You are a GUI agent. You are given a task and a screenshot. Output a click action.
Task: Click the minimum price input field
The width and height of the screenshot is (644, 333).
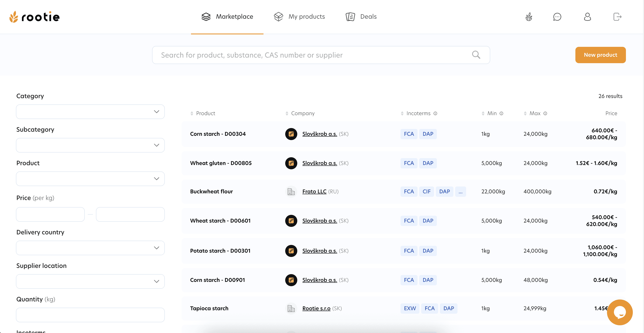click(50, 214)
